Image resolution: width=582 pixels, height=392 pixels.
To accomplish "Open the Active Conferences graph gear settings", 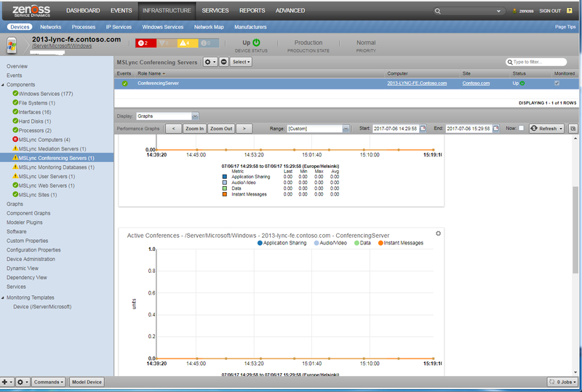I will click(439, 233).
